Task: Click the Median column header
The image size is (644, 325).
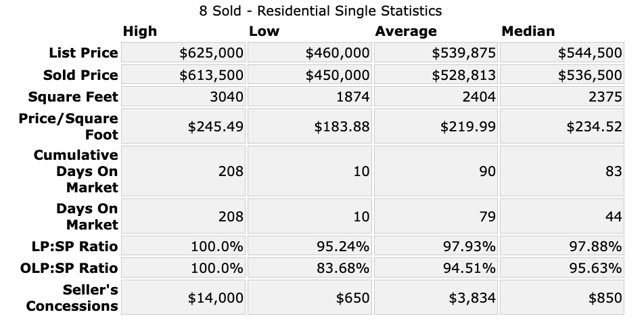Action: click(528, 31)
